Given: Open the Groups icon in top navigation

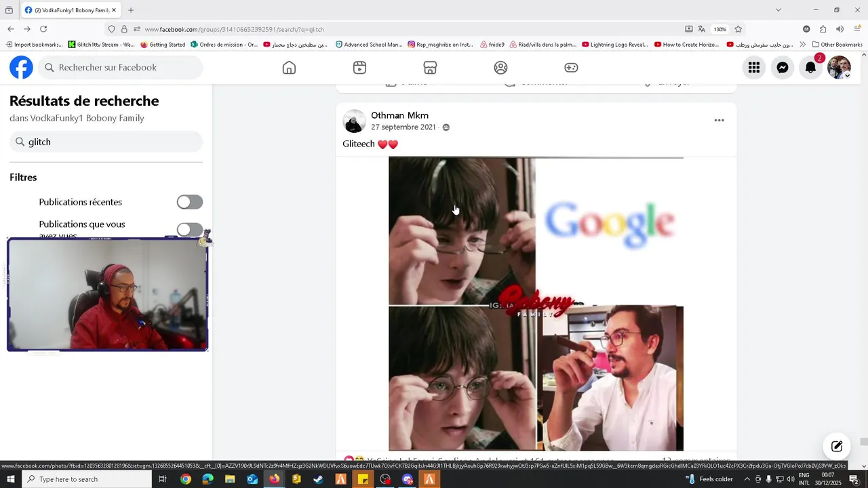Looking at the screenshot, I should [x=500, y=67].
